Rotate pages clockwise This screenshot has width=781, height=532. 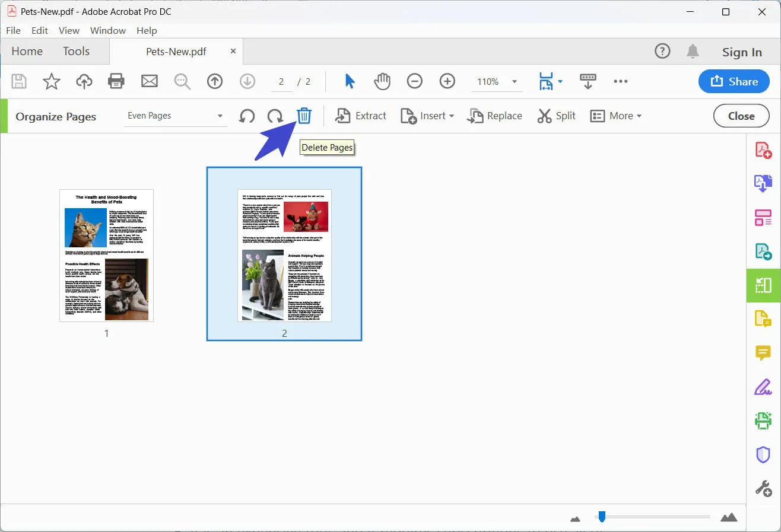(x=275, y=116)
